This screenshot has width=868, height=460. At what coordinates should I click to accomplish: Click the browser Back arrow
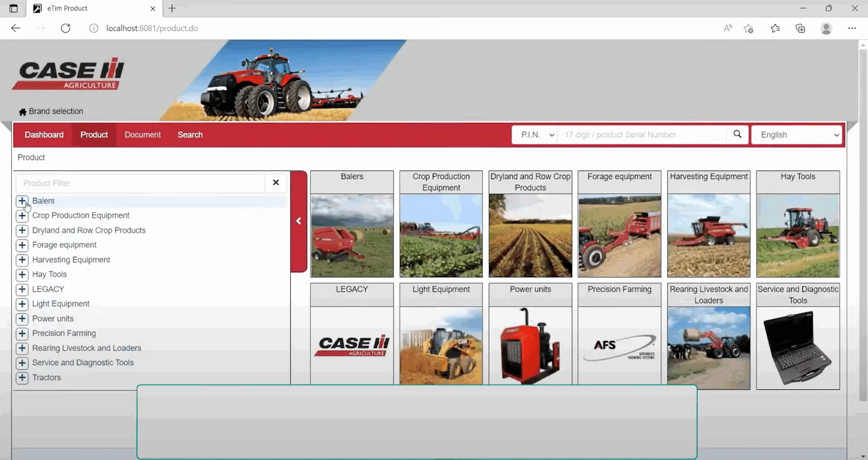16,29
